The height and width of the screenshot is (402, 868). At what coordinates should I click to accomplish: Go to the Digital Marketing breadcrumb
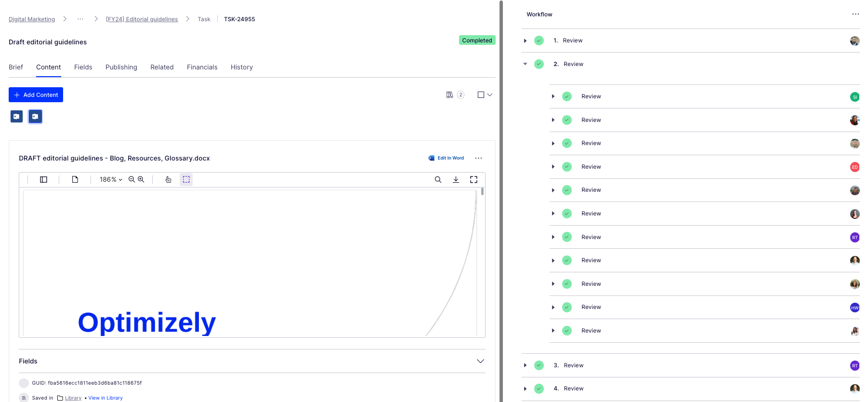(32, 19)
